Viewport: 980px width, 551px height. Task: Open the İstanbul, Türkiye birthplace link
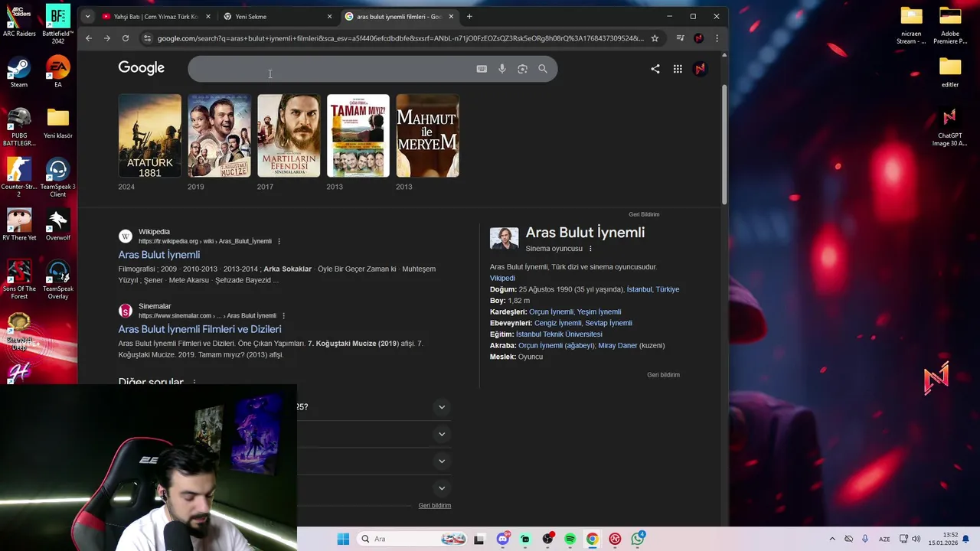coord(653,289)
